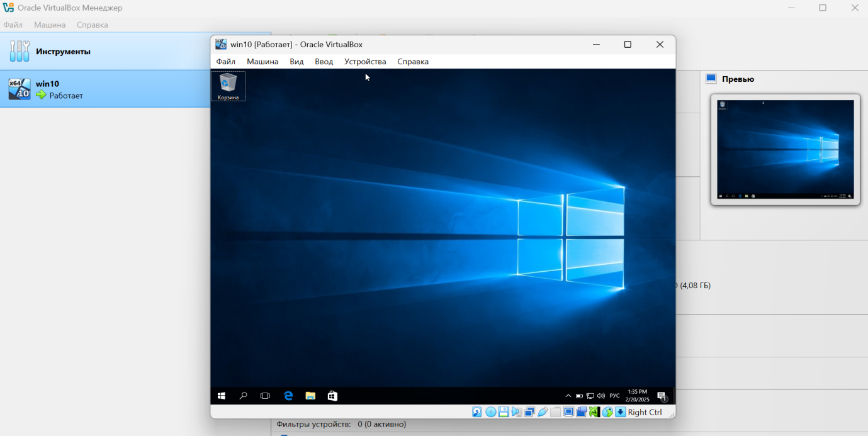
Task: Click the green CPU execution indicator icon
Action: (594, 412)
